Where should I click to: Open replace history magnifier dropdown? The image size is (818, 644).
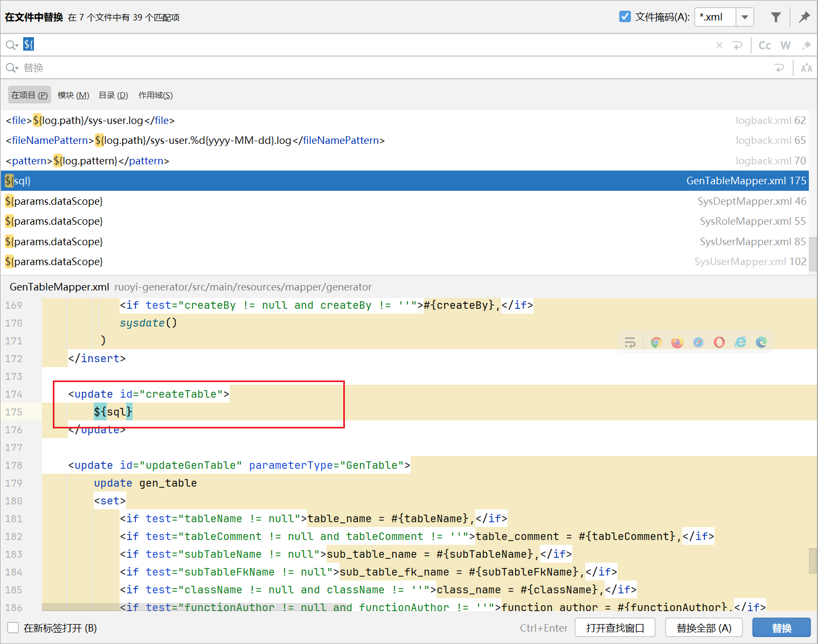click(12, 68)
